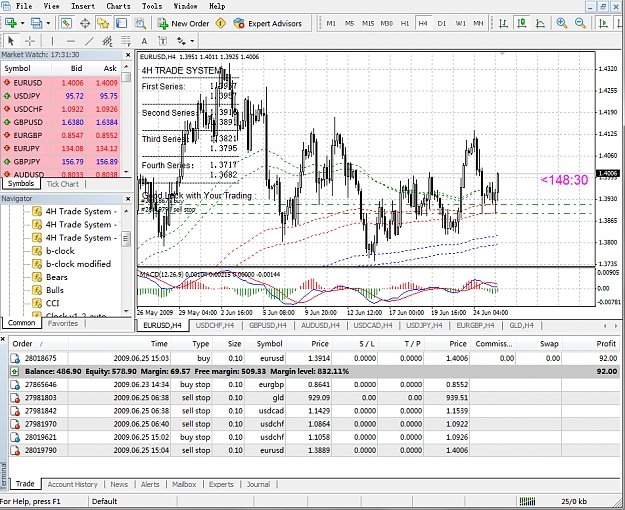Zoom out of the chart
This screenshot has width=625, height=510.
pos(580,23)
